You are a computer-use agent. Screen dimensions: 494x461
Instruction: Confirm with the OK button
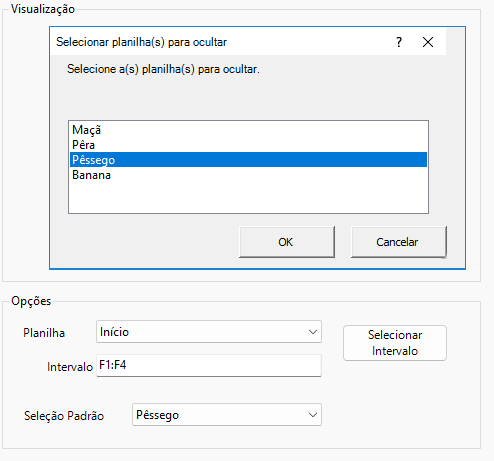coord(287,242)
